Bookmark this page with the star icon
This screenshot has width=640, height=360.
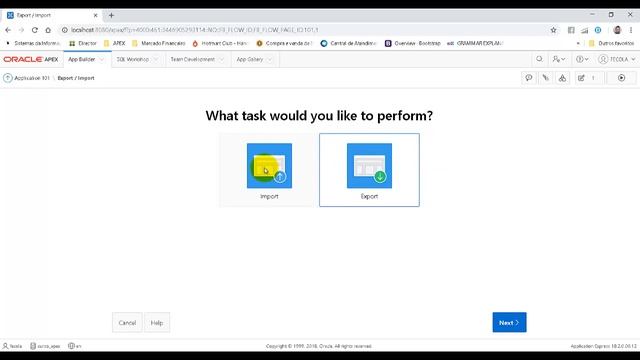(x=553, y=30)
